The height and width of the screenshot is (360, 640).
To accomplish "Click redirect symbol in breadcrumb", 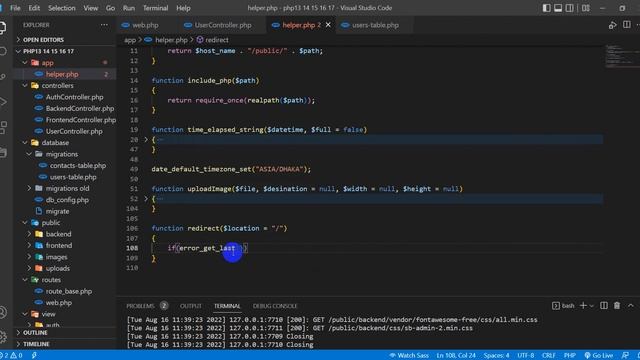I will pyautogui.click(x=217, y=40).
